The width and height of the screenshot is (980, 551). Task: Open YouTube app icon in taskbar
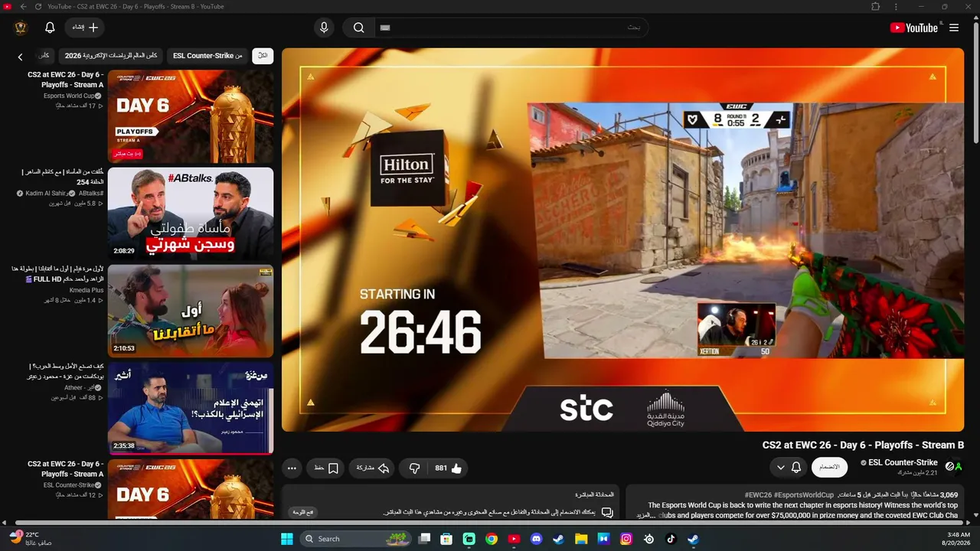click(x=514, y=539)
